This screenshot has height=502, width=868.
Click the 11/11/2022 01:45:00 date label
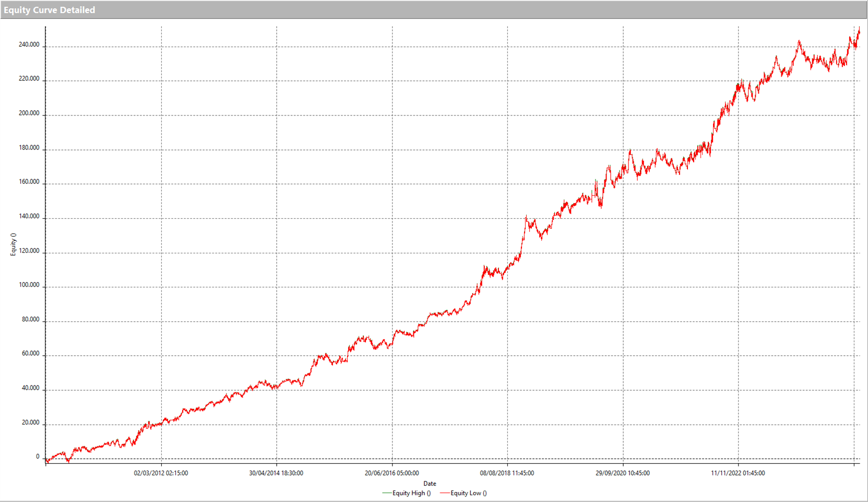click(x=738, y=473)
